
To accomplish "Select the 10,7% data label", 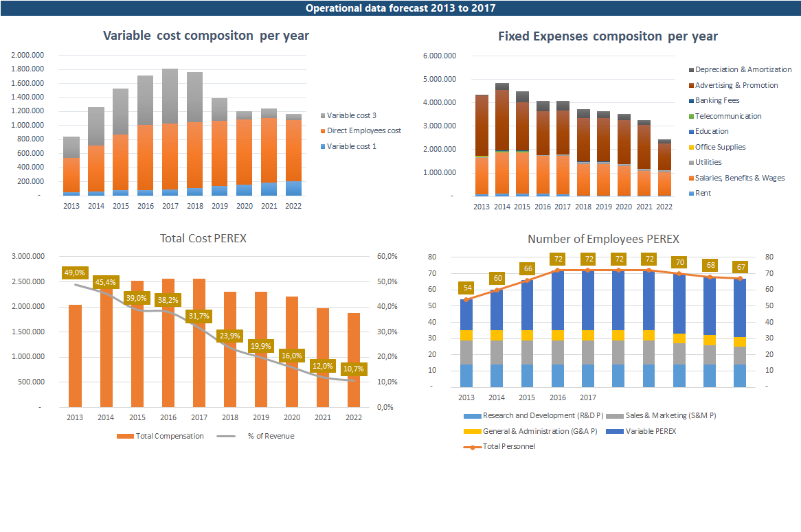I will (x=354, y=369).
